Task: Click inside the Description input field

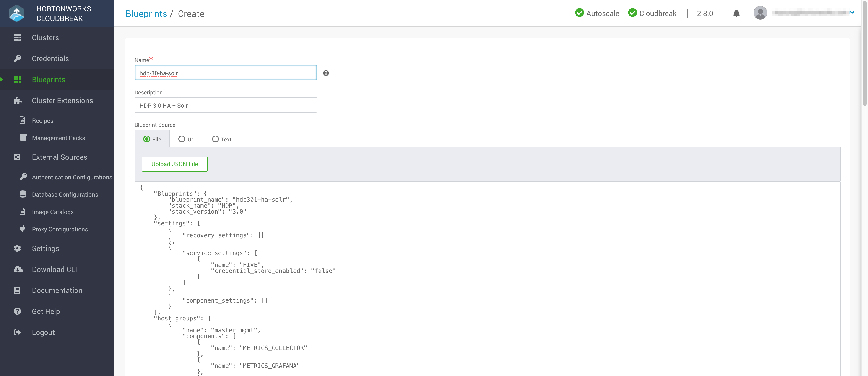Action: (x=225, y=105)
